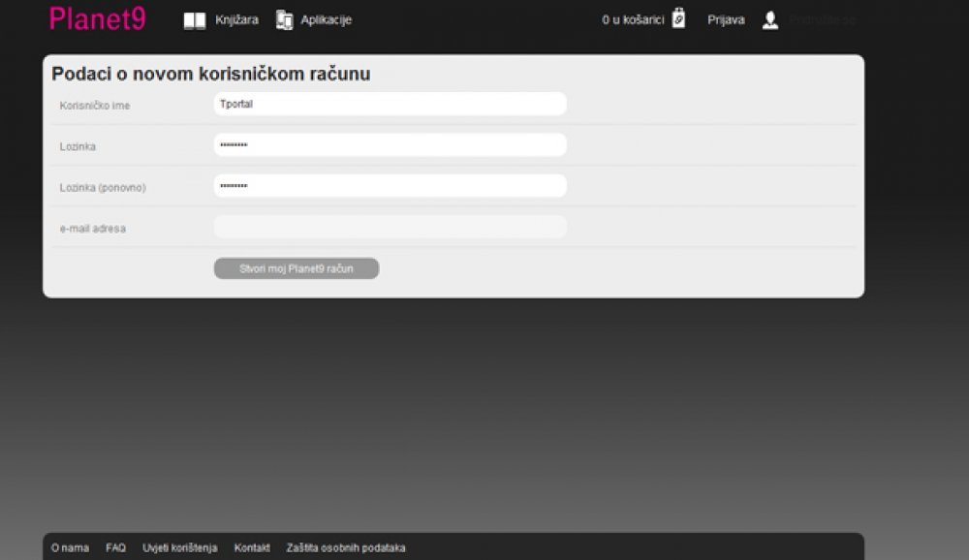The height and width of the screenshot is (560, 969).
Task: Open the Knjižara menu link
Action: 236,19
